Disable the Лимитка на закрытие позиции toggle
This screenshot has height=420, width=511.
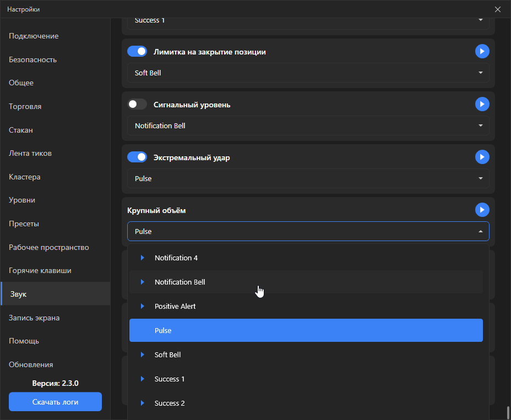[137, 52]
